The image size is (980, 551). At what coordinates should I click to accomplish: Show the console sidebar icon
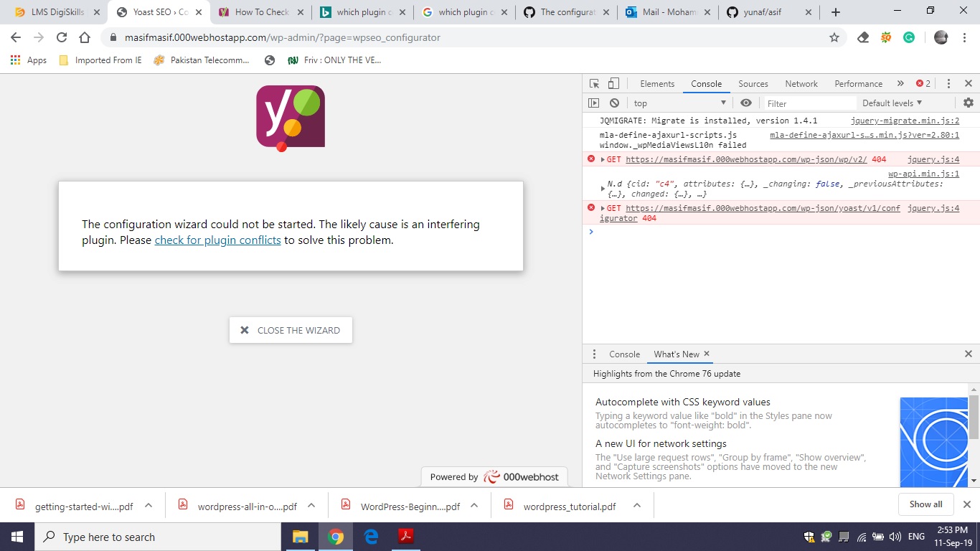[x=594, y=103]
